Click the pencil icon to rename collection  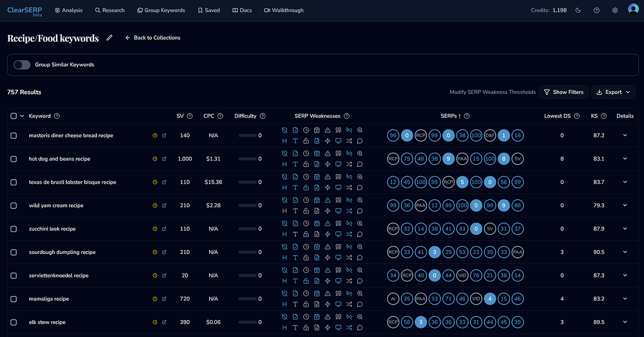(x=109, y=38)
